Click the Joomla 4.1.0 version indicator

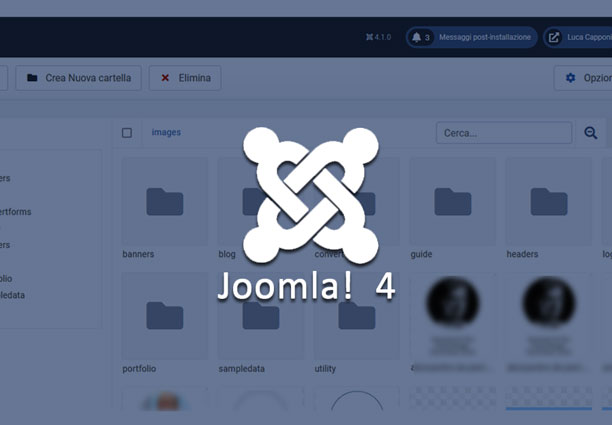(x=378, y=37)
